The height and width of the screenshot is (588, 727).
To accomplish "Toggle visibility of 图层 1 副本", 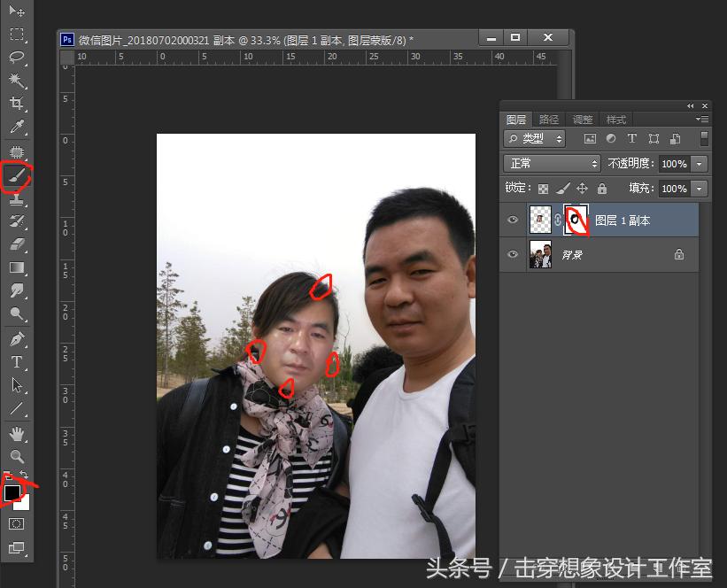I will pos(512,219).
